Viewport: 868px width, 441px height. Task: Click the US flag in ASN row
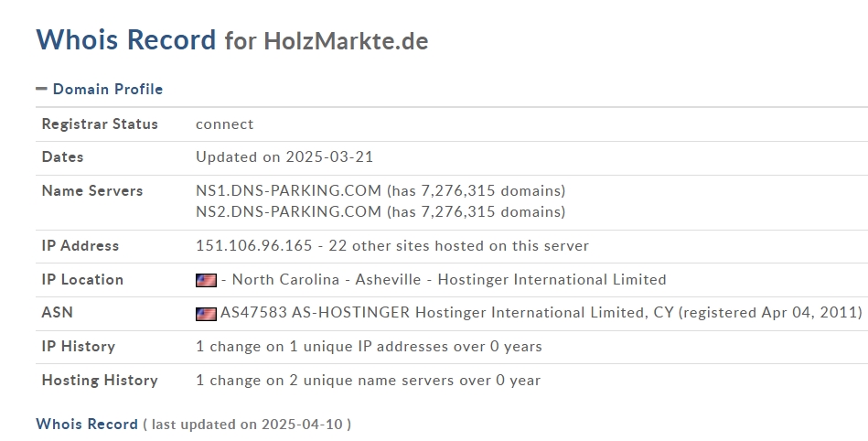coord(206,314)
